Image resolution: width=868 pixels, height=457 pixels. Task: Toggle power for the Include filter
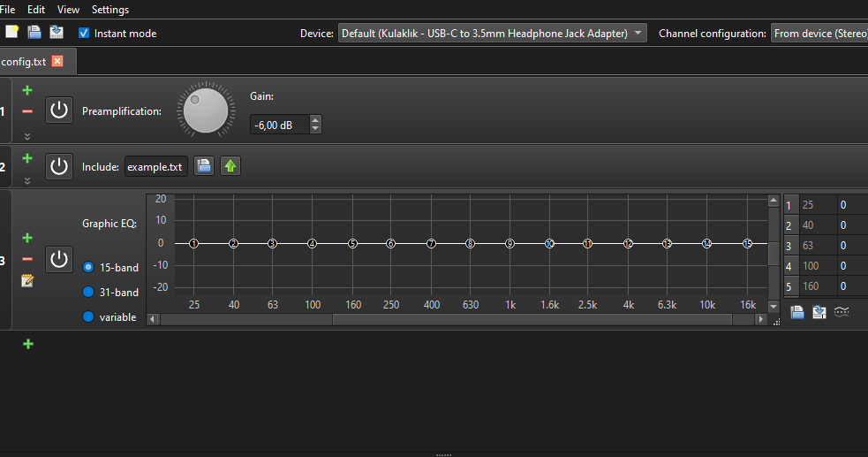pos(58,166)
